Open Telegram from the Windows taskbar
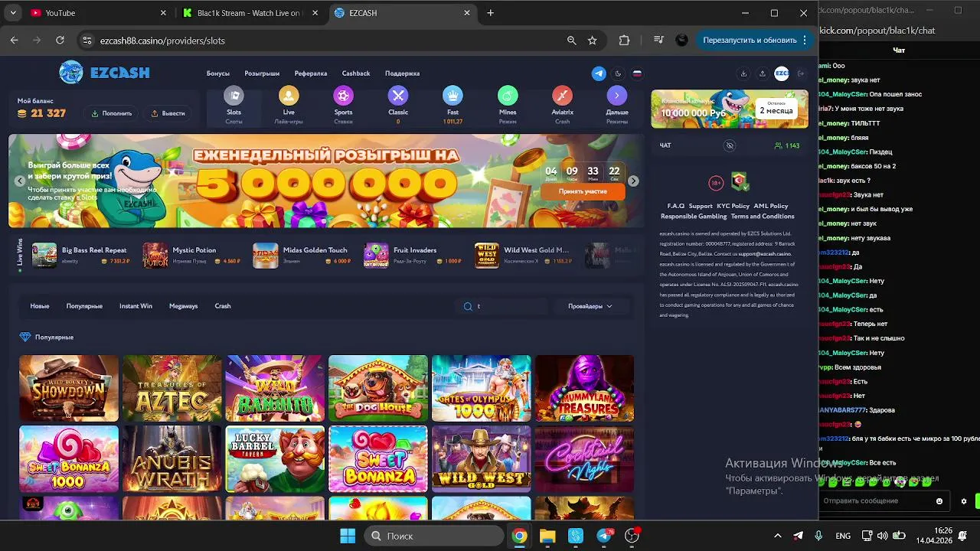This screenshot has height=551, width=980. pyautogui.click(x=604, y=536)
